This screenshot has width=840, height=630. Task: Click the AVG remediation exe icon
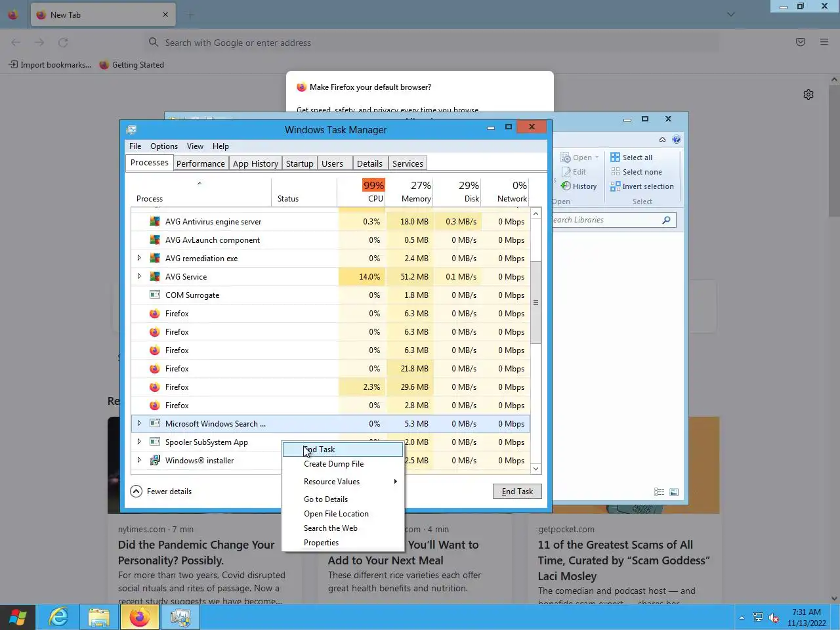coord(155,259)
